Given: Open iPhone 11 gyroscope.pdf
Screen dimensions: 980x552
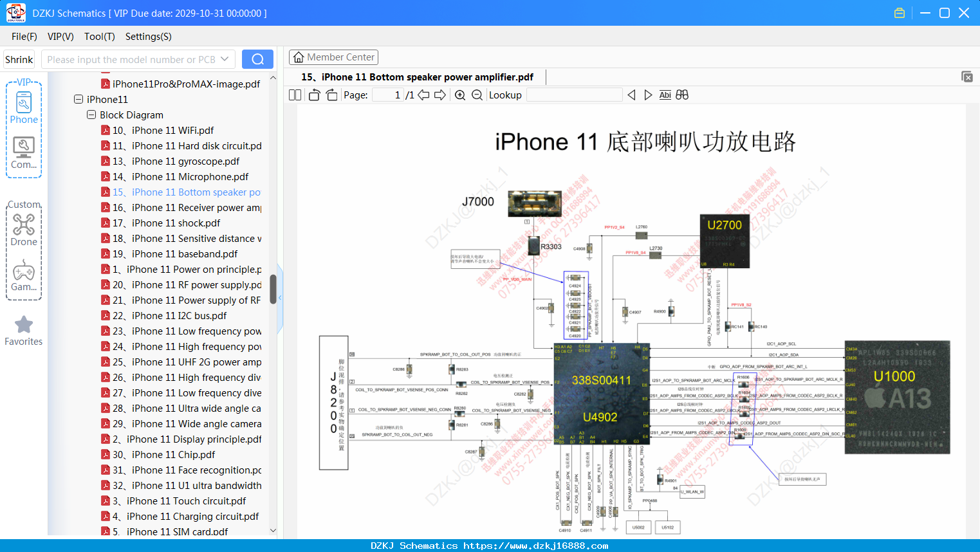Looking at the screenshot, I should coord(170,161).
